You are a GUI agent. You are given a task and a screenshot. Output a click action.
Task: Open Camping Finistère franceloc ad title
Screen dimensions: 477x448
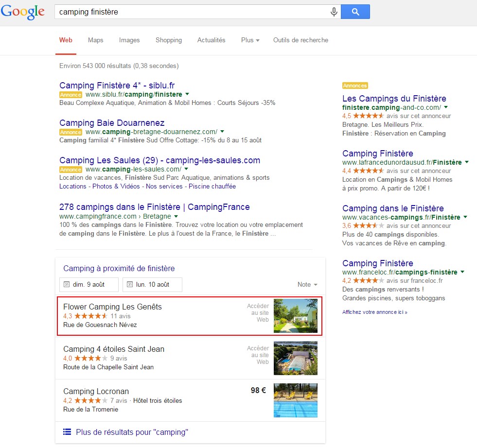[x=377, y=263]
